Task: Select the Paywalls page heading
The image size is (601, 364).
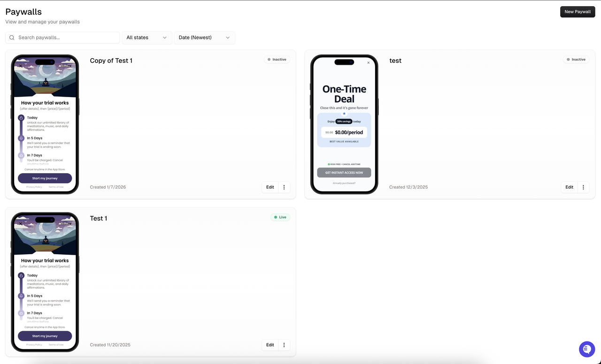Action: tap(23, 11)
